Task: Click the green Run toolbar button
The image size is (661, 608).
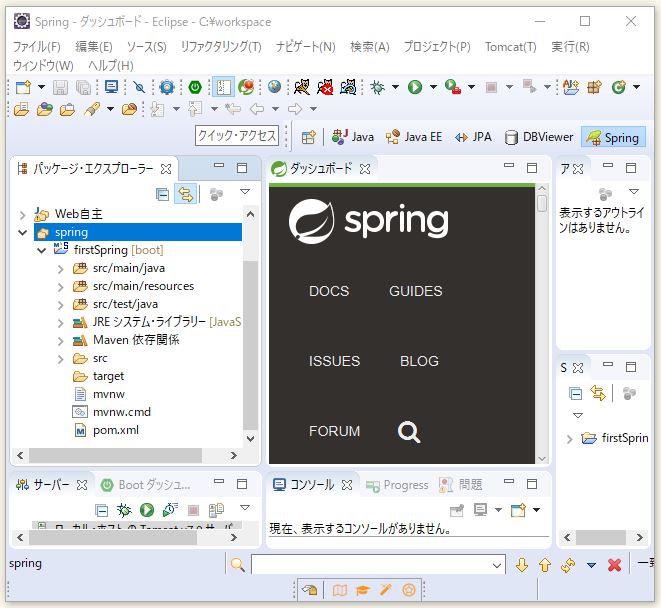Action: pos(415,87)
